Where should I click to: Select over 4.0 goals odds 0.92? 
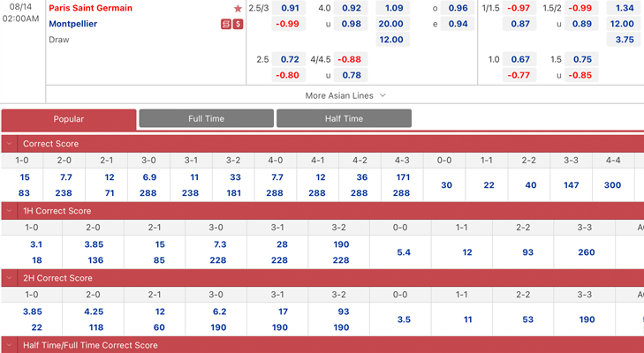coord(351,8)
